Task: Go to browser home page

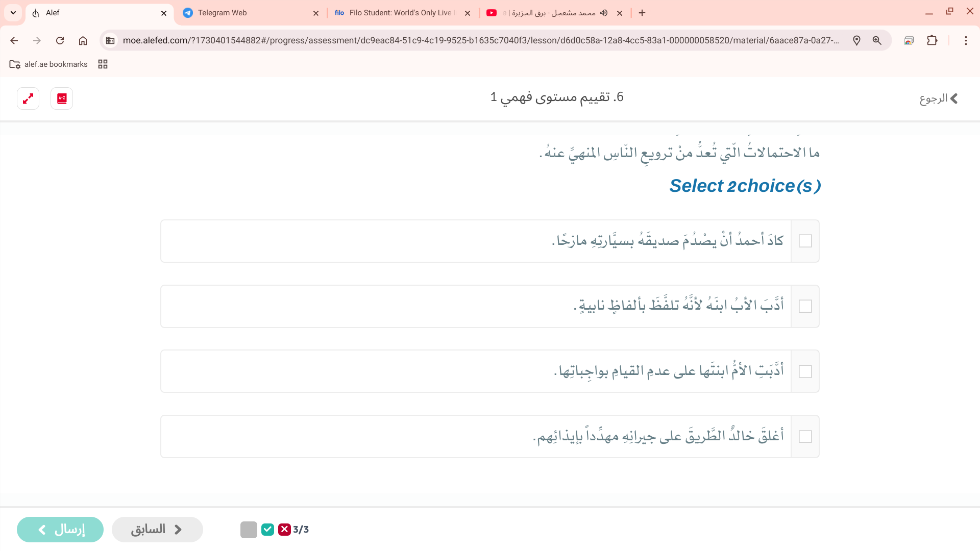Action: click(x=83, y=40)
